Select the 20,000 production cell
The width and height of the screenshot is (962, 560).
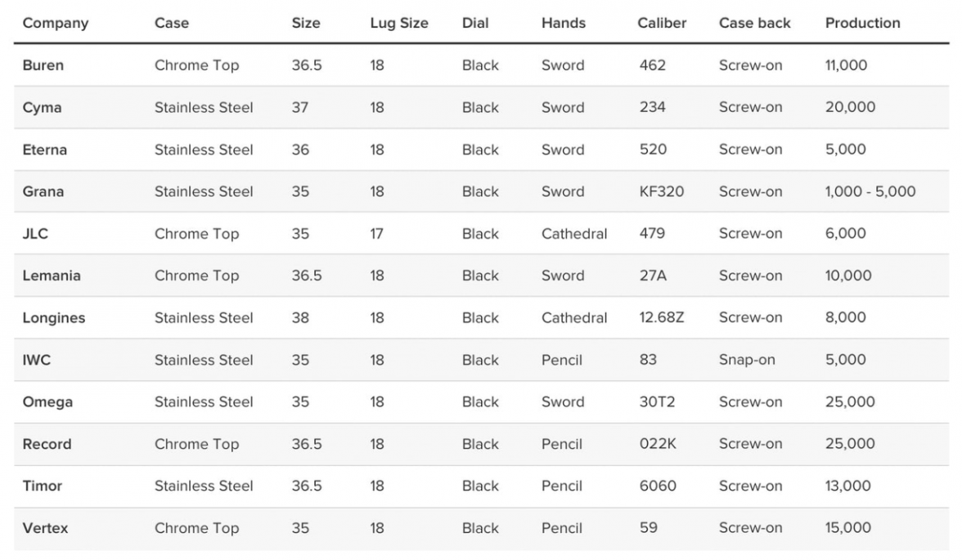click(849, 107)
